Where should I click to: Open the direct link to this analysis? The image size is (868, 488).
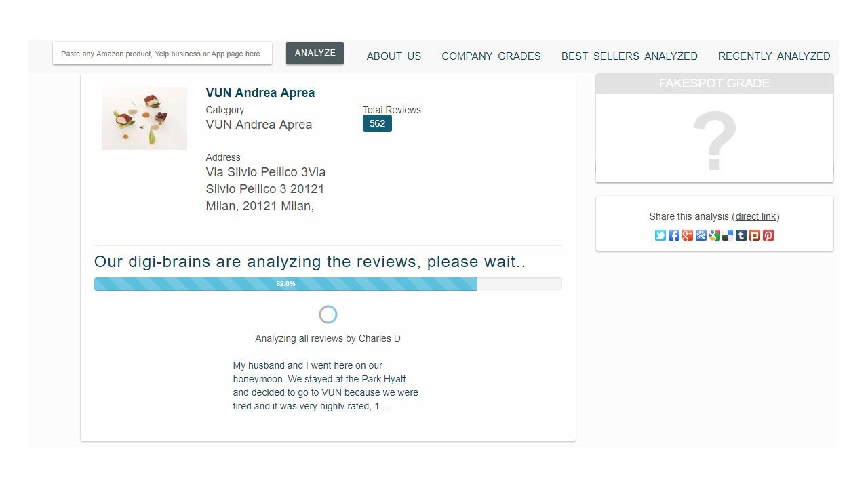(755, 216)
